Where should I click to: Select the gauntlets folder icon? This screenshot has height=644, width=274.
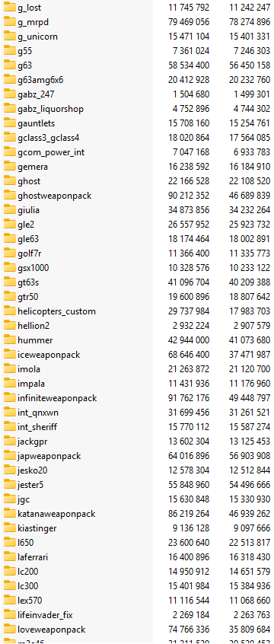click(9, 123)
